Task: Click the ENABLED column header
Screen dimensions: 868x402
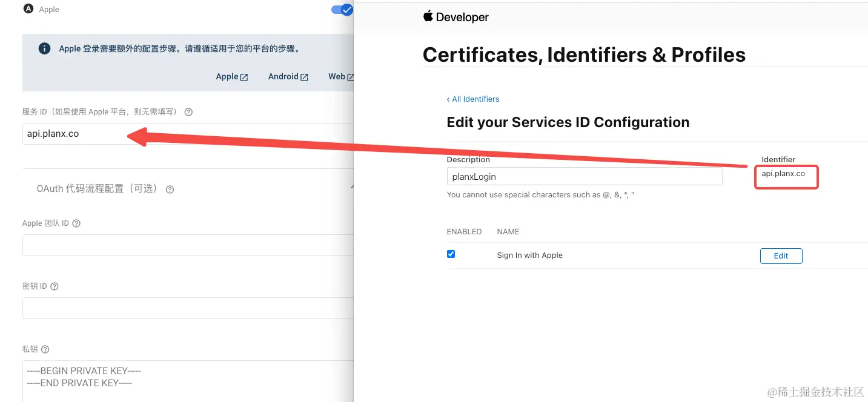Action: pyautogui.click(x=464, y=232)
